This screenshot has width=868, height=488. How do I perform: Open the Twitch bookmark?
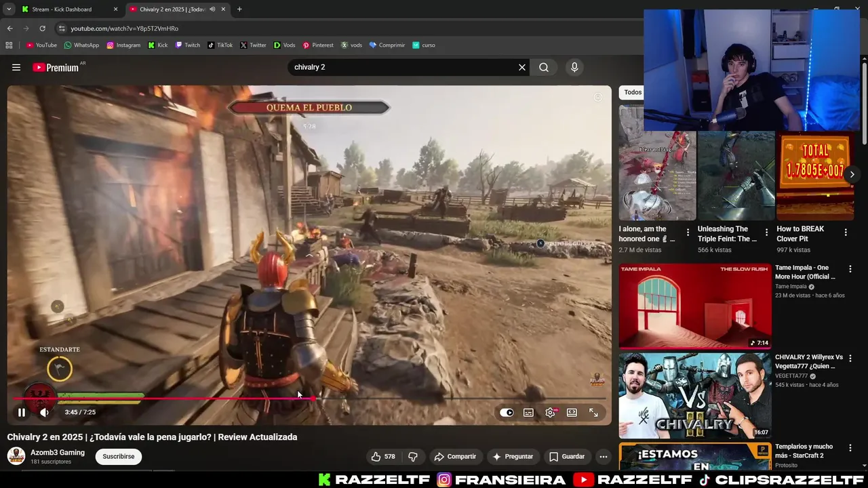(188, 45)
